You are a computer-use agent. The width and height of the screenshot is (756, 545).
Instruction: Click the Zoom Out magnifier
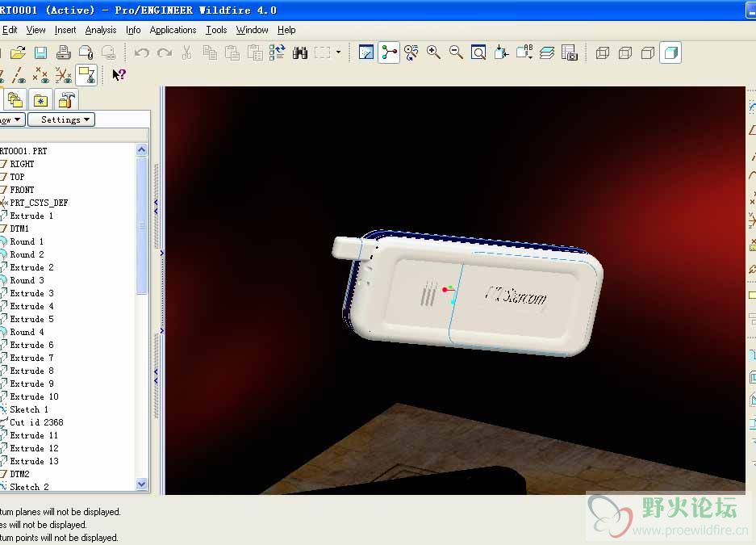[456, 52]
